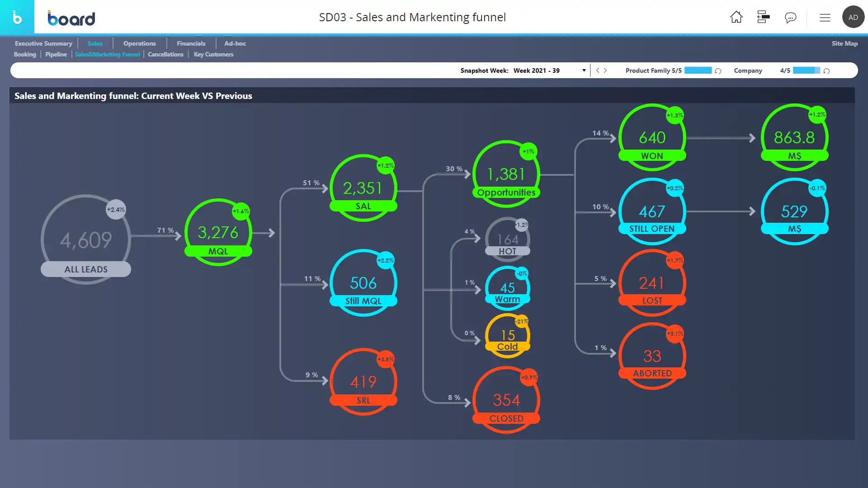Open the hamburger main menu

[825, 18]
